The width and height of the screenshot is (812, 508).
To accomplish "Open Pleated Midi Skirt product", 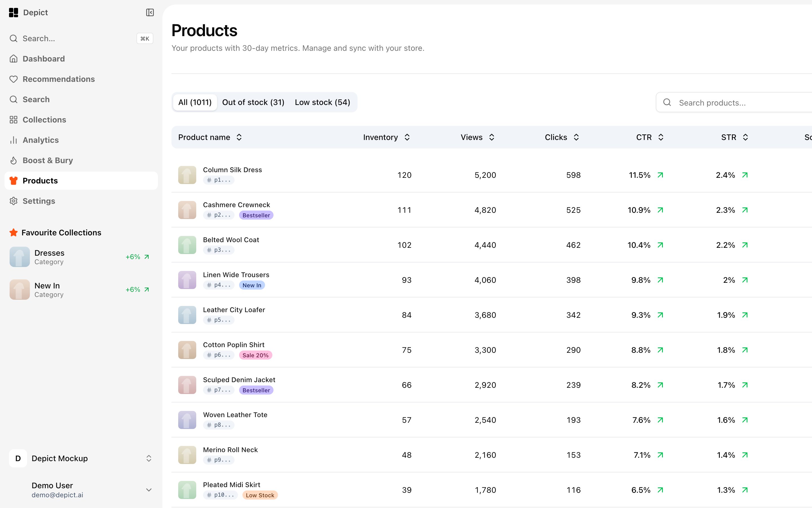I will click(x=231, y=485).
